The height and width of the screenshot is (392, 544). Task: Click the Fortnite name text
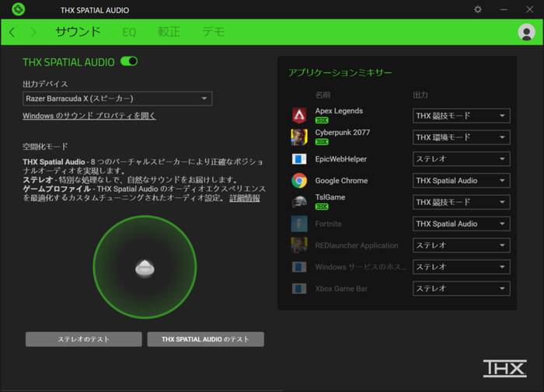[328, 224]
